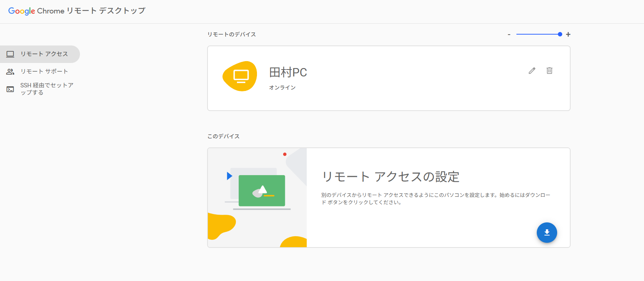Click the オンライン status text

282,88
